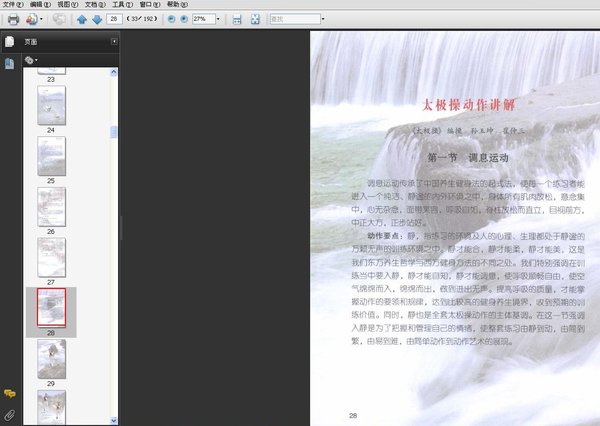Select page 24 thumbnail
Screen dimensions: 600x426
tap(51, 105)
